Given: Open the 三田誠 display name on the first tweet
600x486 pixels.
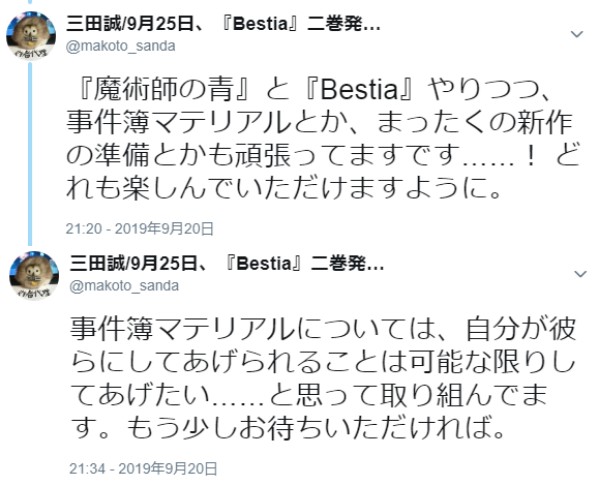Looking at the screenshot, I should [92, 24].
